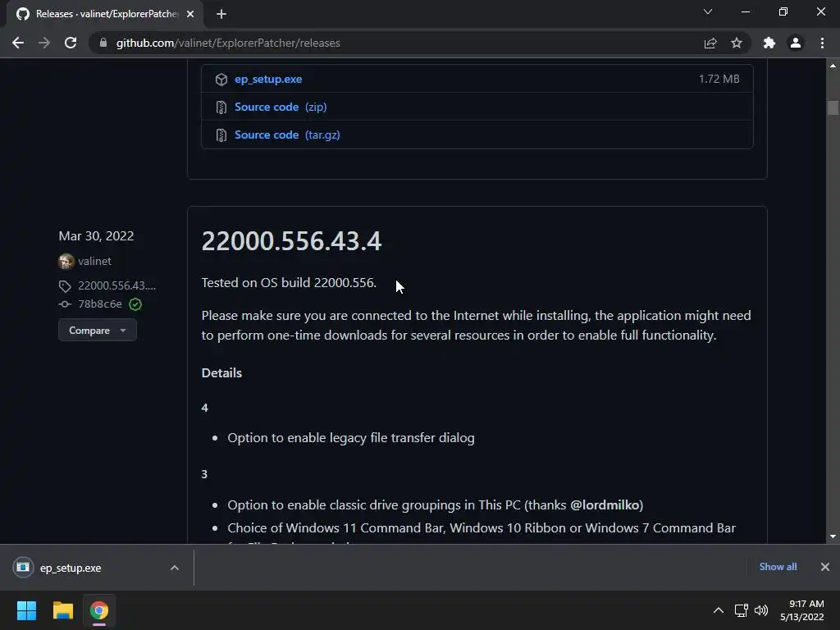The image size is (840, 630).
Task: Click the package icon next to ep_setup.exe
Action: 221,80
